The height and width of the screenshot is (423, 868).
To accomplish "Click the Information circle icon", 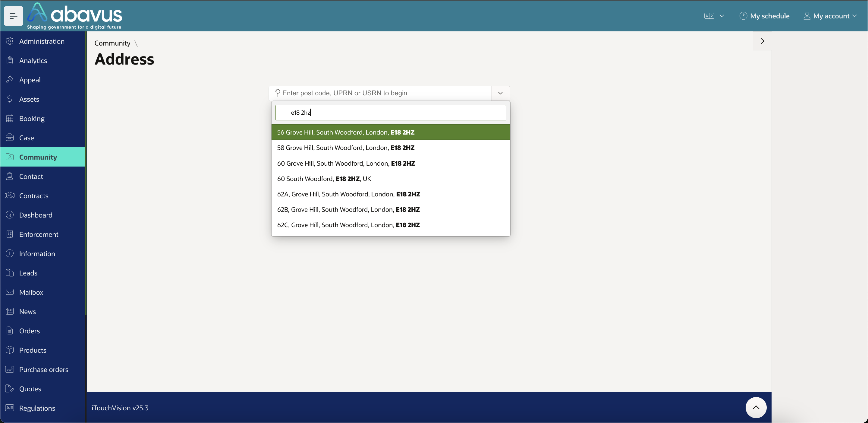I will 10,253.
